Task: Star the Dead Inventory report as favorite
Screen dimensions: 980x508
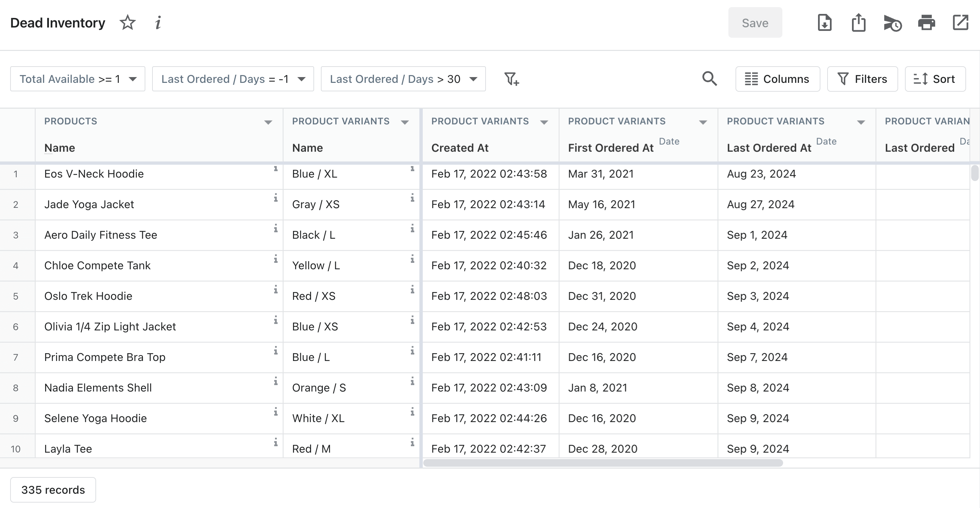Action: coord(127,22)
